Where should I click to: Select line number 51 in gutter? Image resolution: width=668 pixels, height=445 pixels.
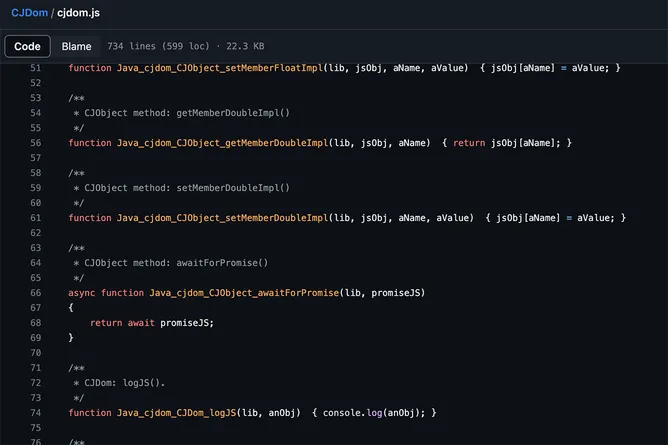[x=36, y=67]
